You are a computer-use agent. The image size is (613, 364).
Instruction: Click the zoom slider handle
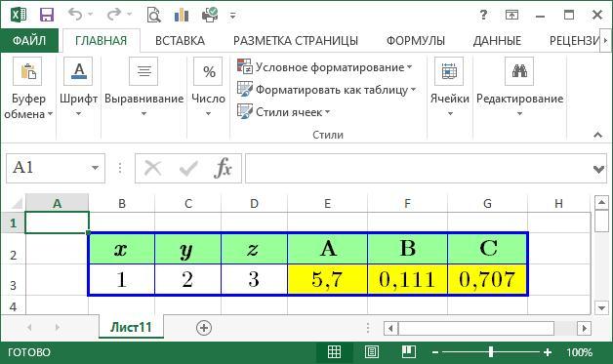[x=491, y=352]
